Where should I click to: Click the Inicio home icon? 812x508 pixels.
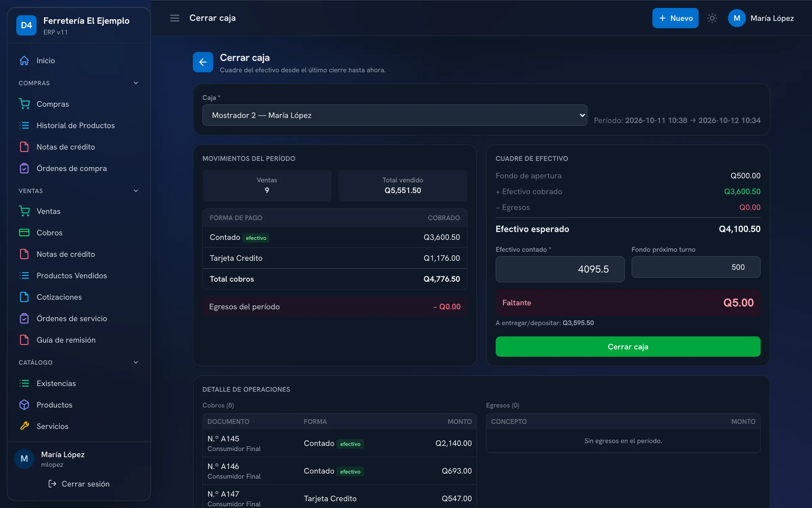[24, 61]
